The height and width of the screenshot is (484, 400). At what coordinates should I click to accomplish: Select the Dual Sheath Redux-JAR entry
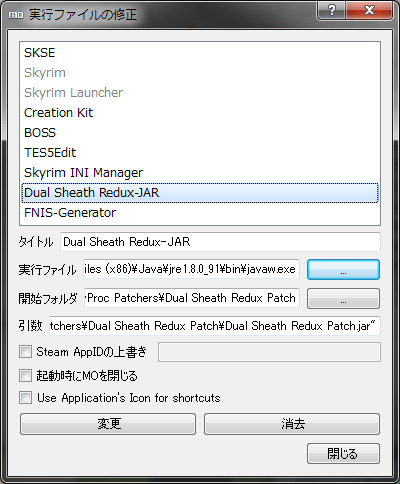point(200,193)
